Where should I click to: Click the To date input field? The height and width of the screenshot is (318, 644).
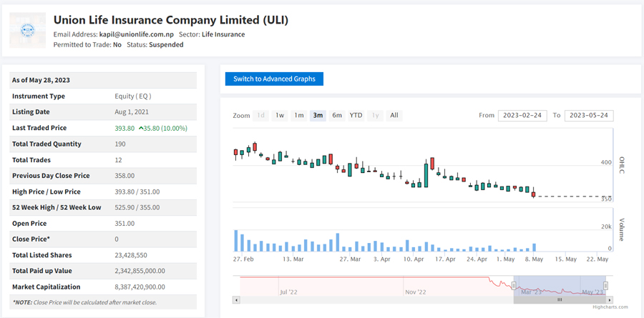(x=589, y=116)
